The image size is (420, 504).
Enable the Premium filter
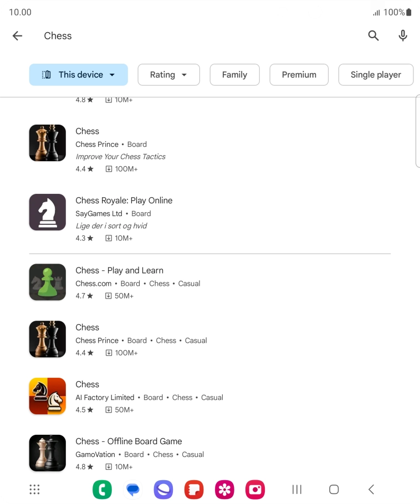299,74
